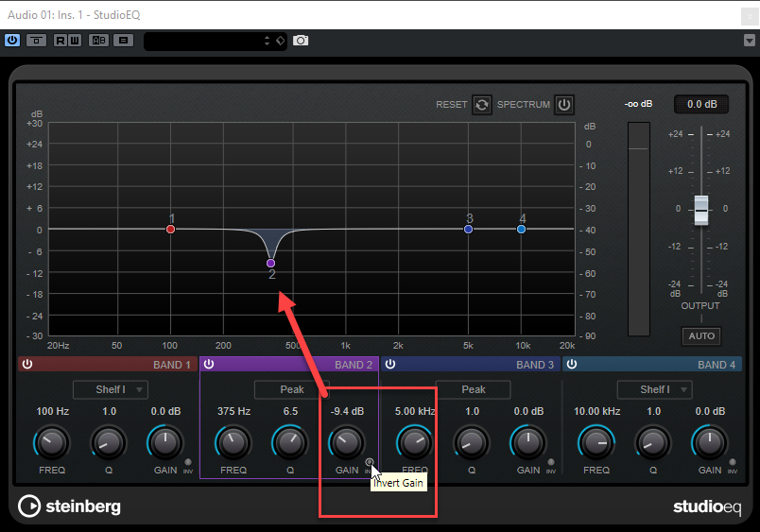The height and width of the screenshot is (532, 760).
Task: Click the Steinberg logo
Action: tap(69, 506)
